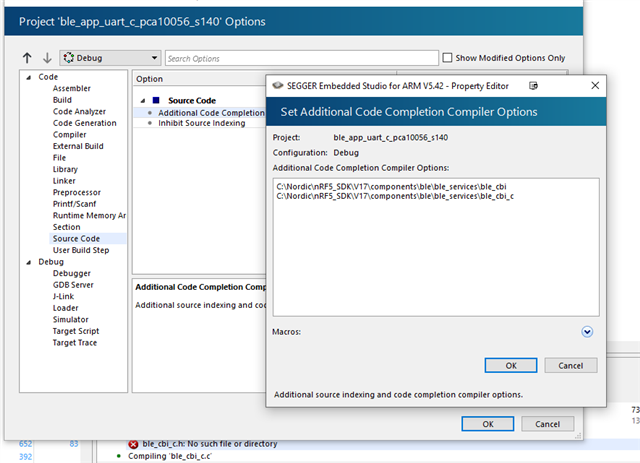Select Inhibit Source Indexing option row
Viewport: 640px width, 463px height.
click(x=200, y=123)
